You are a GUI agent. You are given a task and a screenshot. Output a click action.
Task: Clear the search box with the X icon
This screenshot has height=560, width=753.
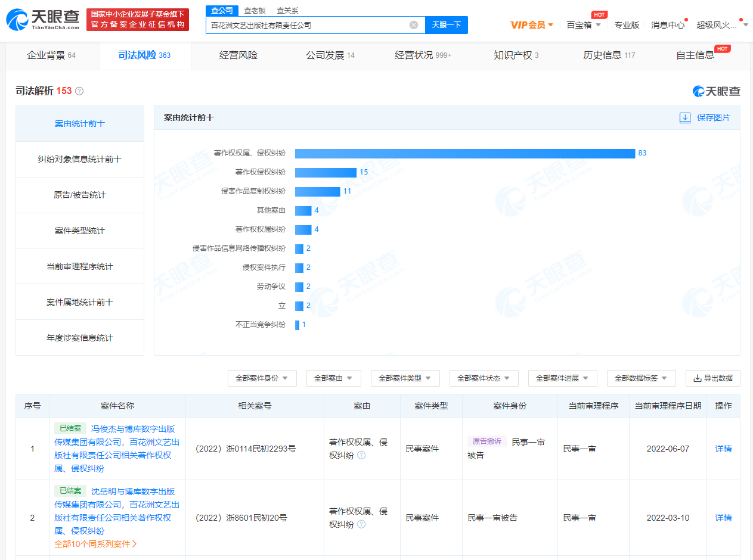[414, 25]
